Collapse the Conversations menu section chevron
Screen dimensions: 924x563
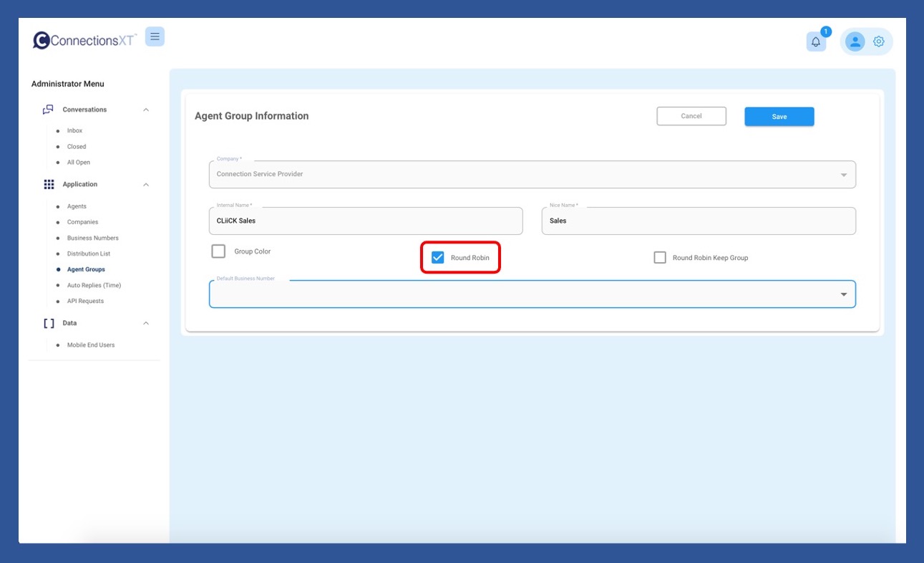click(146, 110)
